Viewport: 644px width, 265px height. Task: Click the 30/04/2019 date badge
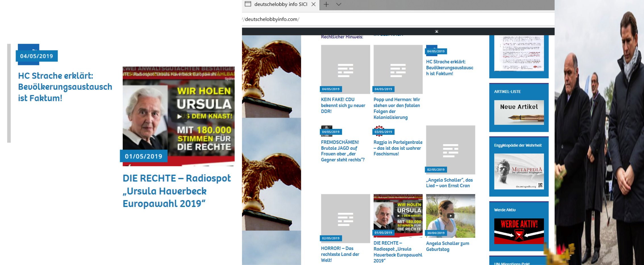(436, 233)
